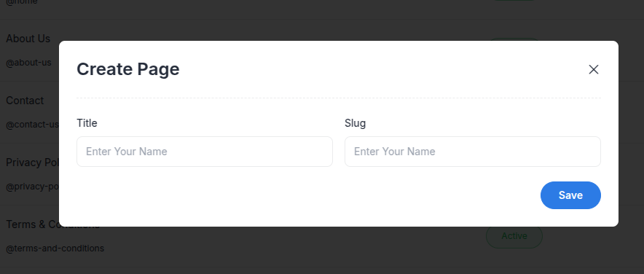Screen dimensions: 644x274
Task: Select the Contact page row title
Action: click(25, 101)
